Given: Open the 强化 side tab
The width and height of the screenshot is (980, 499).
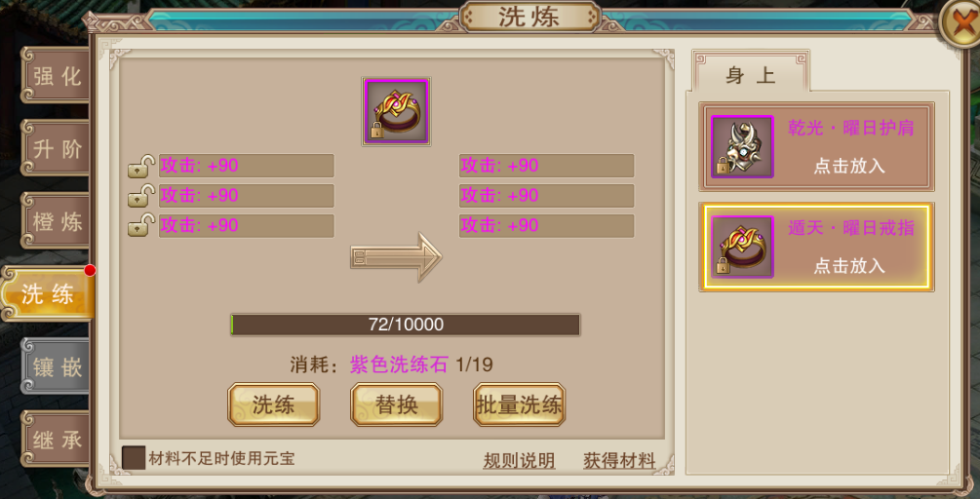Looking at the screenshot, I should (x=55, y=76).
